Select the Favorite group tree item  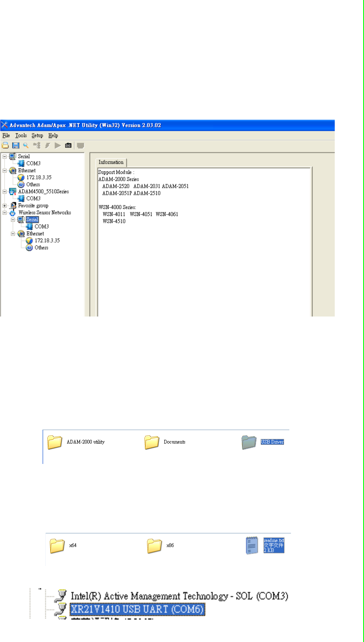coord(33,206)
